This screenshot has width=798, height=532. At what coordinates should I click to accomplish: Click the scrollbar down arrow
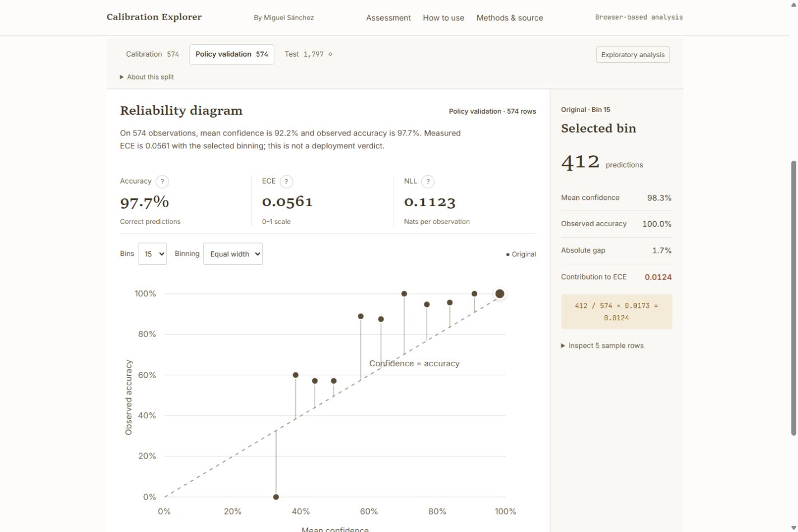point(794,528)
